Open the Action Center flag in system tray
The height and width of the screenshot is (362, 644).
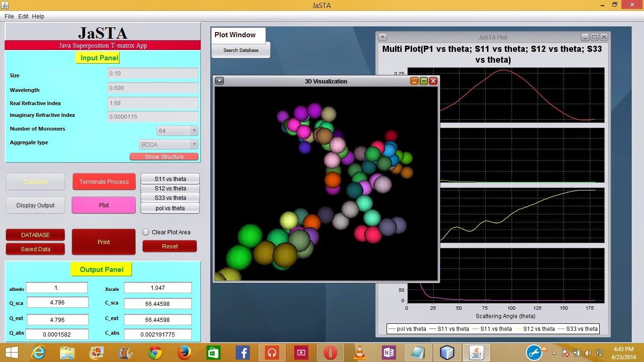pyautogui.click(x=565, y=353)
